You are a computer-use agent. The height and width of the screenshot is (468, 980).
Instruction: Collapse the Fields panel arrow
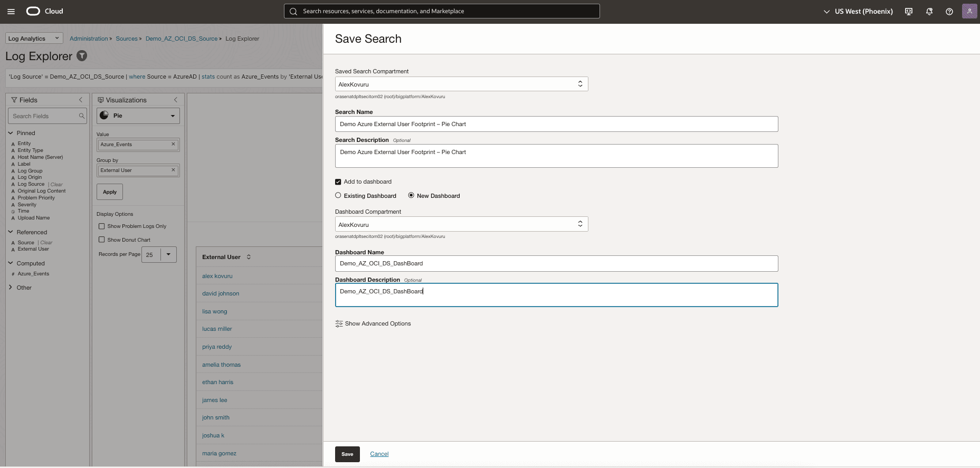(x=81, y=100)
